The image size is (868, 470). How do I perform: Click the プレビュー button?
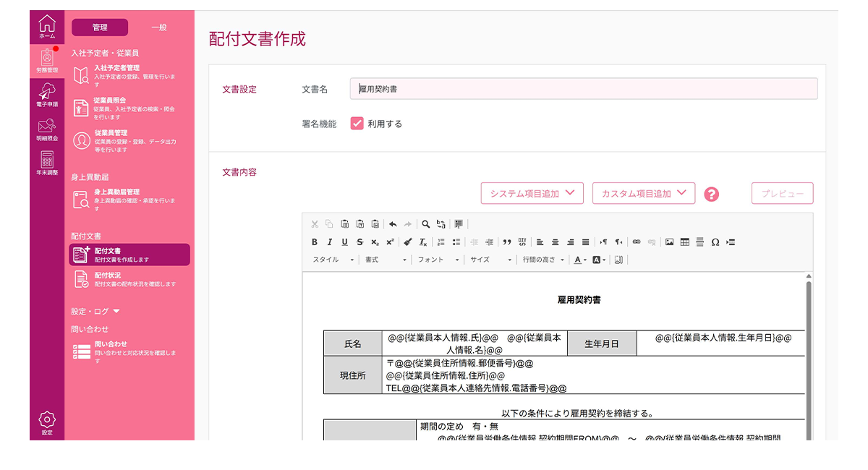pyautogui.click(x=782, y=194)
